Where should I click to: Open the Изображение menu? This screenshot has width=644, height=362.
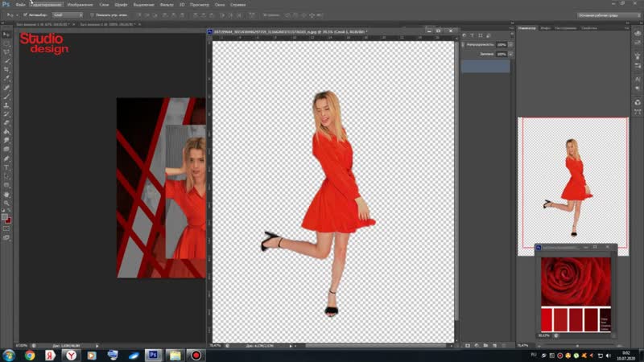tap(79, 4)
